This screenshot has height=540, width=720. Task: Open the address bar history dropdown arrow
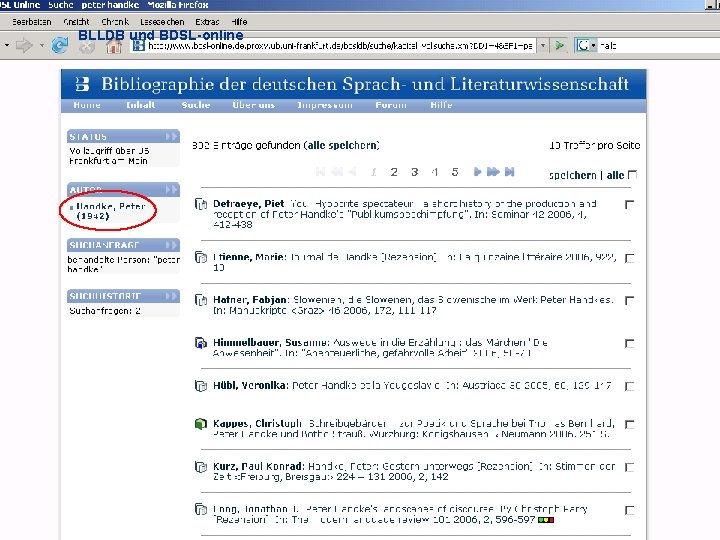tap(543, 45)
